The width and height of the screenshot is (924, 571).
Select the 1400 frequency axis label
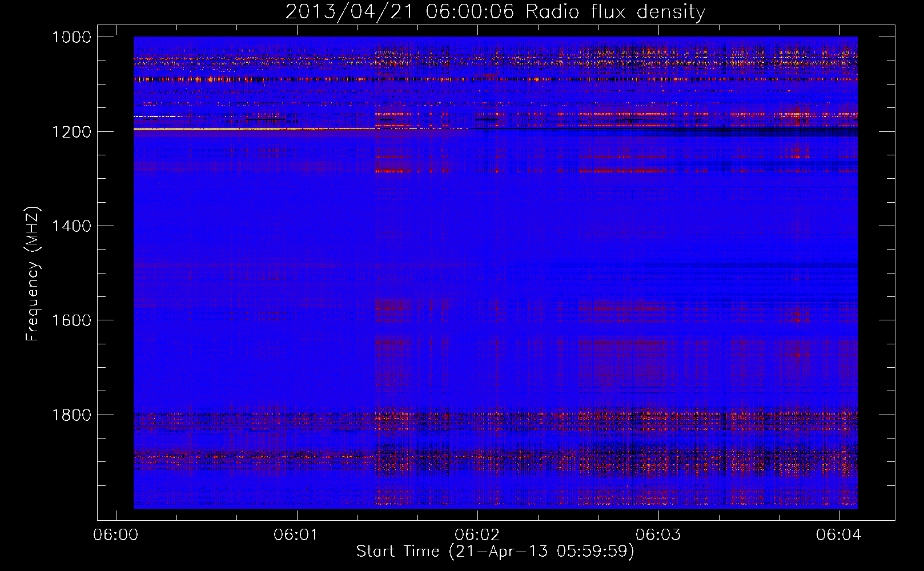coord(72,226)
